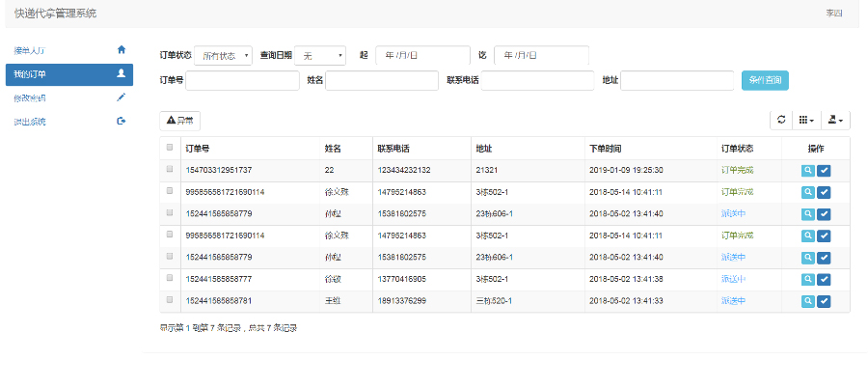
Task: Click the logout icon for 退出系统
Action: [x=121, y=122]
